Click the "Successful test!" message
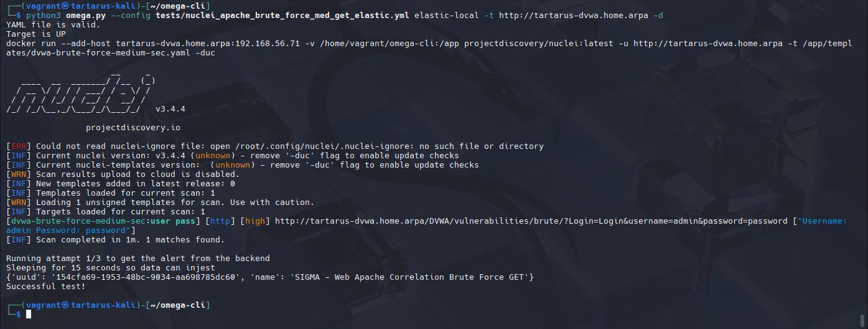868x329 pixels. pyautogui.click(x=45, y=287)
